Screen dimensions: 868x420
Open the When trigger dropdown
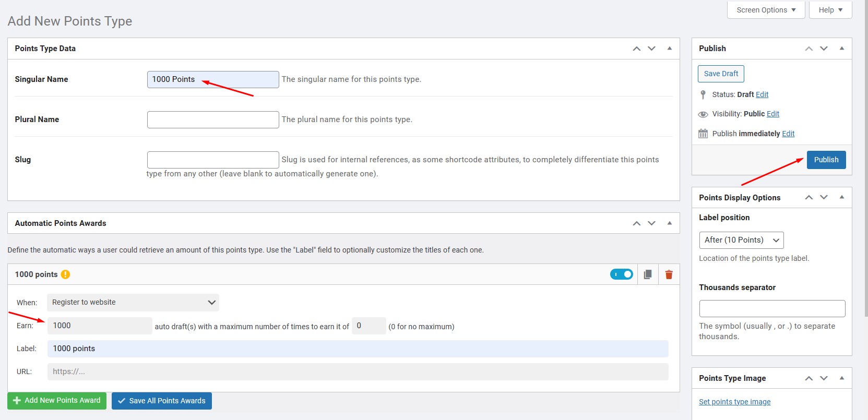[133, 303]
